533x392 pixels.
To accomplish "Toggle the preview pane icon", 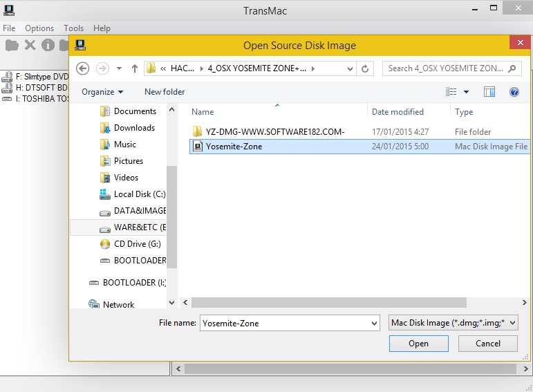I will point(489,92).
